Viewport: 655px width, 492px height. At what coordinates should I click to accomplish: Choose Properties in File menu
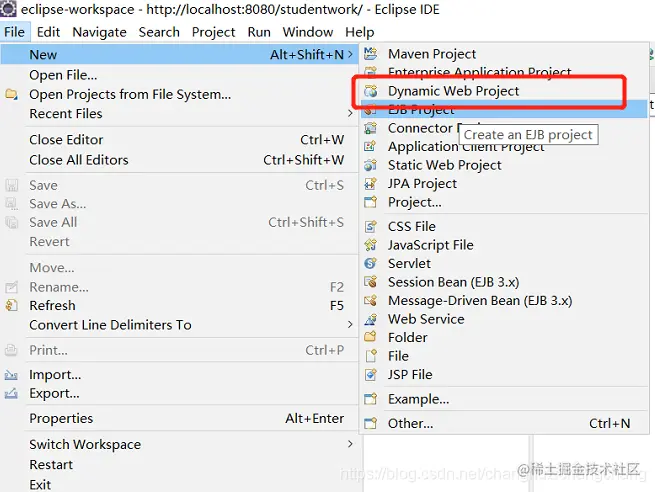coord(180,418)
